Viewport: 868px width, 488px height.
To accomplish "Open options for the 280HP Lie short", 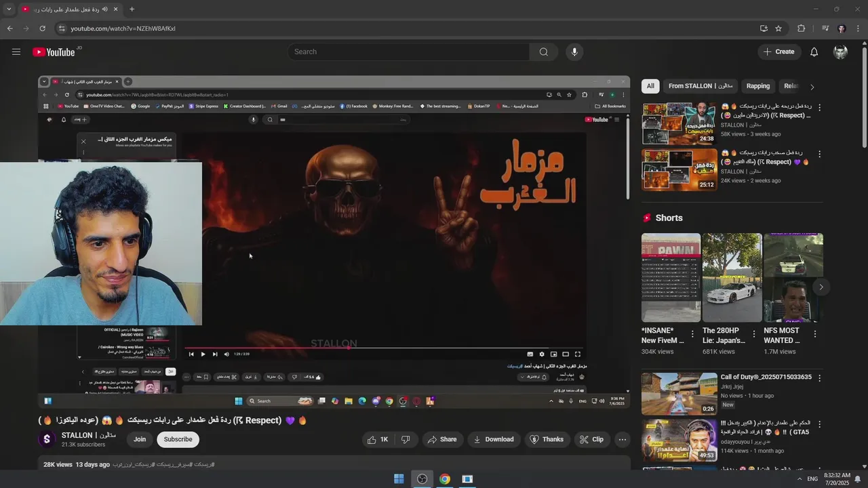I will pos(753,334).
